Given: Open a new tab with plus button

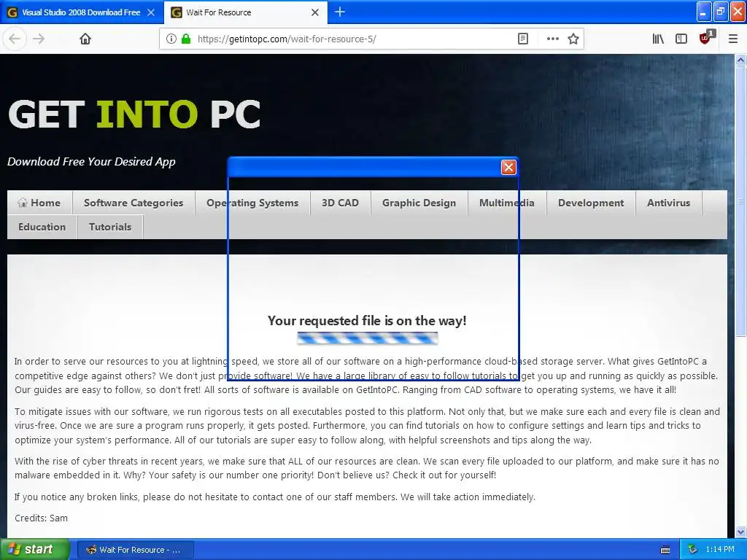Looking at the screenshot, I should (x=340, y=12).
